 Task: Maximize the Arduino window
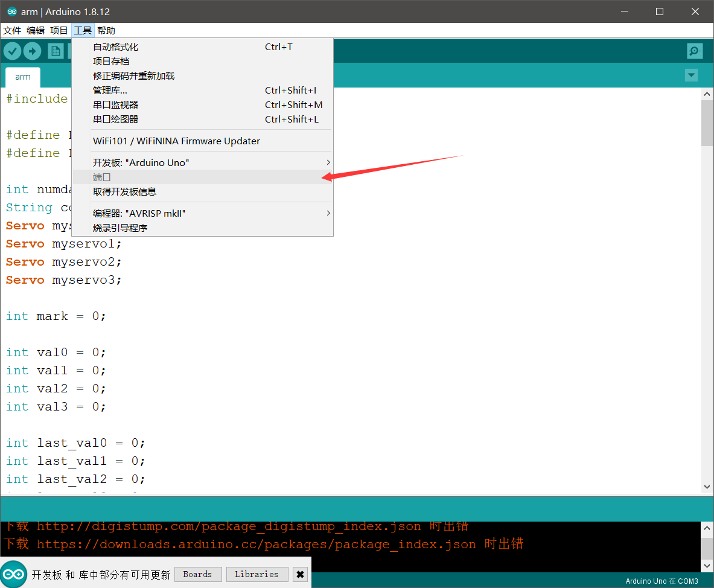click(x=659, y=11)
